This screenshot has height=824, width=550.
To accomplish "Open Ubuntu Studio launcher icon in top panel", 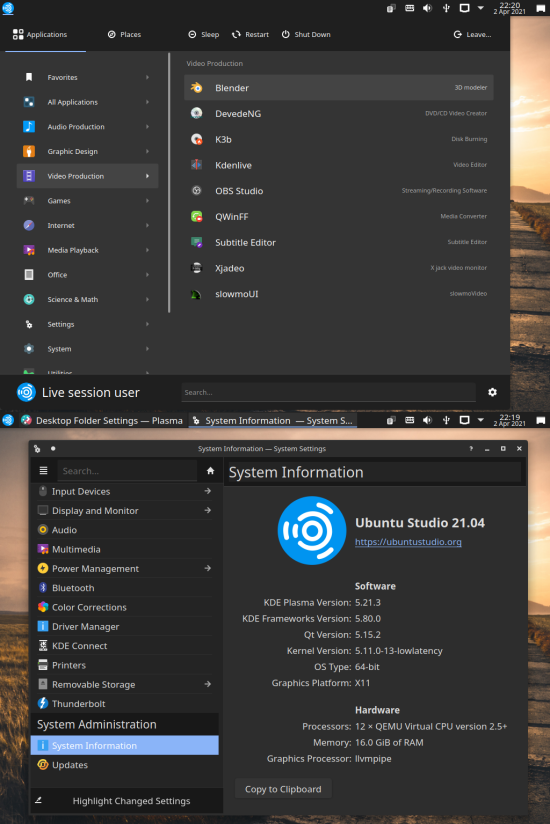I will click(8, 8).
